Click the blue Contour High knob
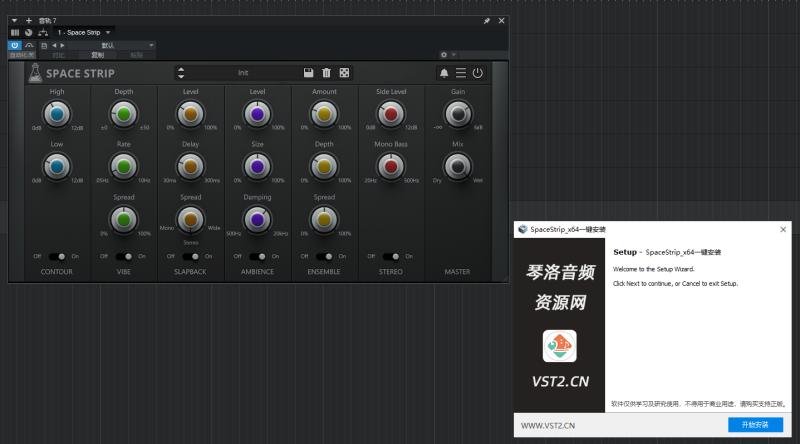800x444 pixels. (57, 114)
